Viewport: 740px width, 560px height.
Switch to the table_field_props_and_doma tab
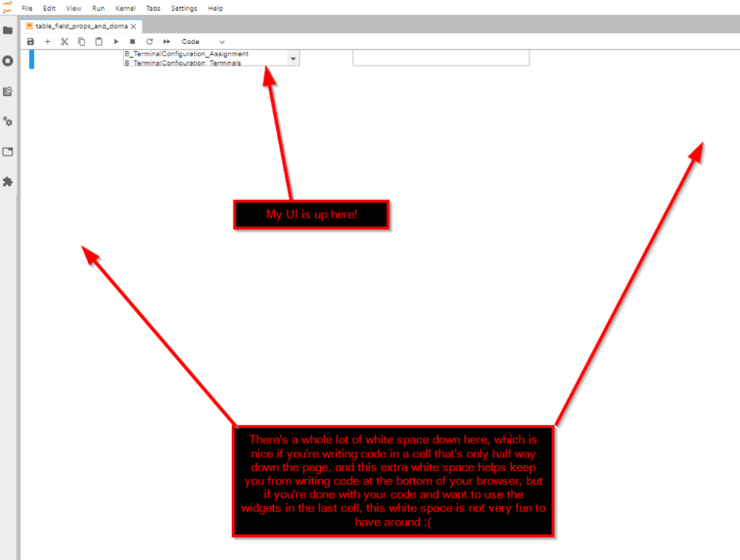tap(79, 24)
